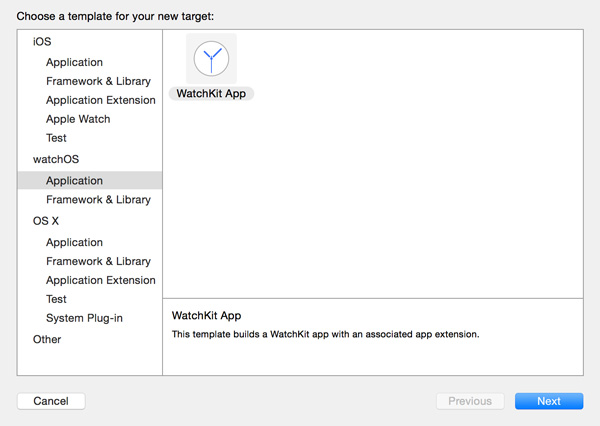
Task: Open Application Extension under iOS
Action: (x=100, y=100)
